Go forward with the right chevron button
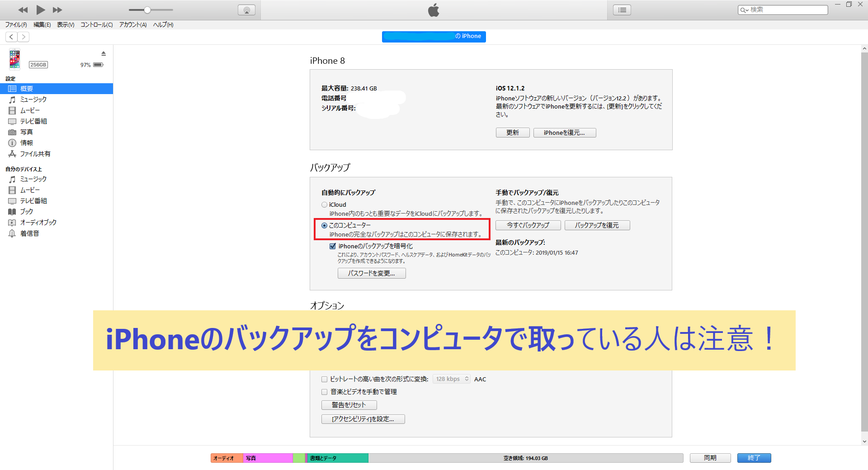Viewport: 868px width, 470px height. 24,37
